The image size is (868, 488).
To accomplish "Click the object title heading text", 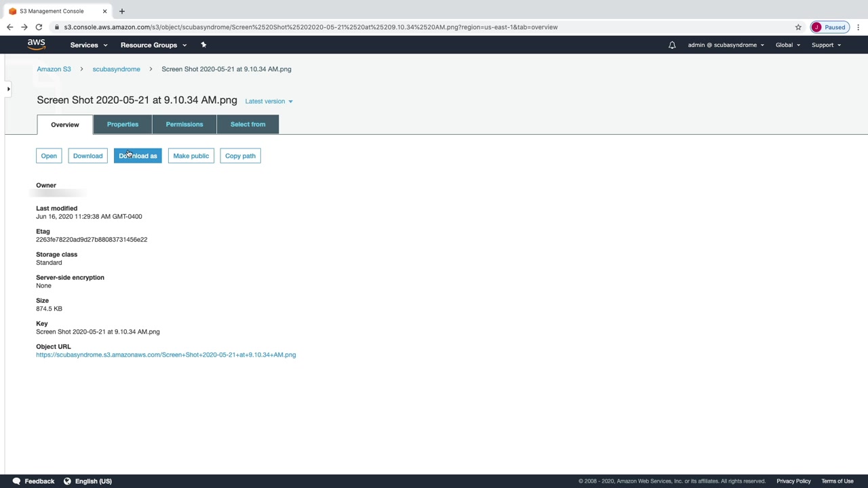I will click(x=137, y=100).
